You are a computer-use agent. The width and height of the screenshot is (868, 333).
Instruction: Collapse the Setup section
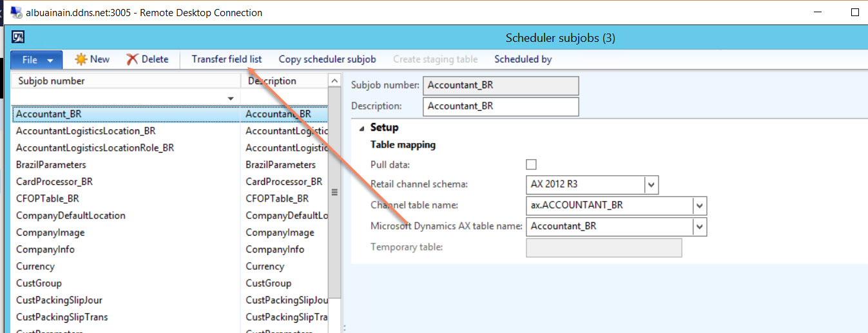click(361, 128)
